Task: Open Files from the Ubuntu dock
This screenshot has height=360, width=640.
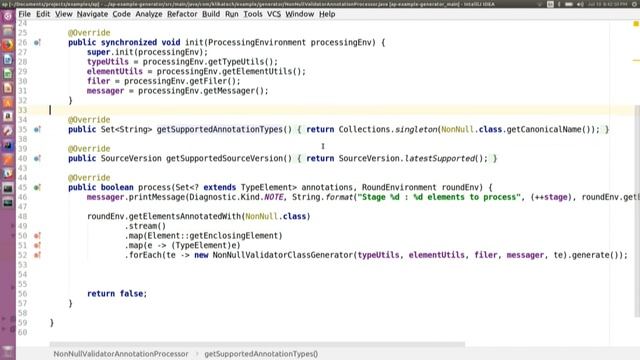Action: pyautogui.click(x=8, y=31)
